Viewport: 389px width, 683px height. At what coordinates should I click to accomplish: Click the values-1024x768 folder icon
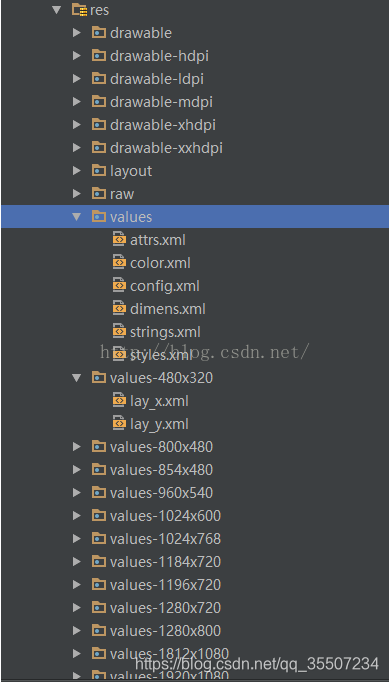pos(99,538)
